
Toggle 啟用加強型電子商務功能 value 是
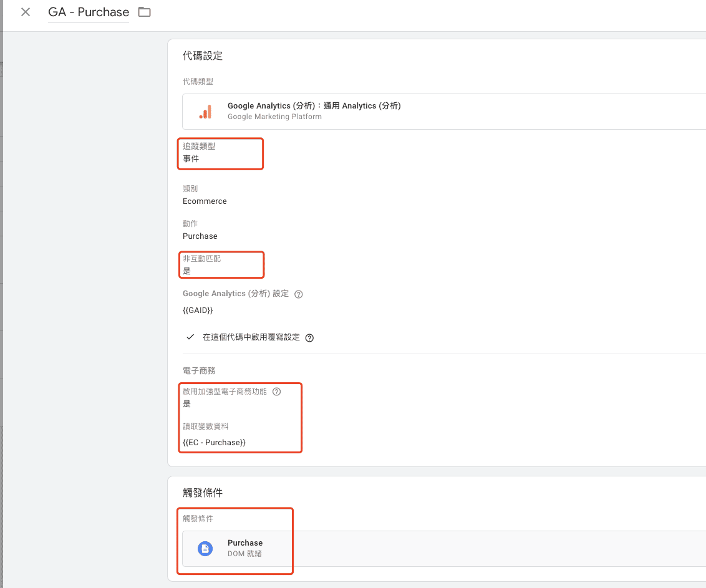coord(186,404)
